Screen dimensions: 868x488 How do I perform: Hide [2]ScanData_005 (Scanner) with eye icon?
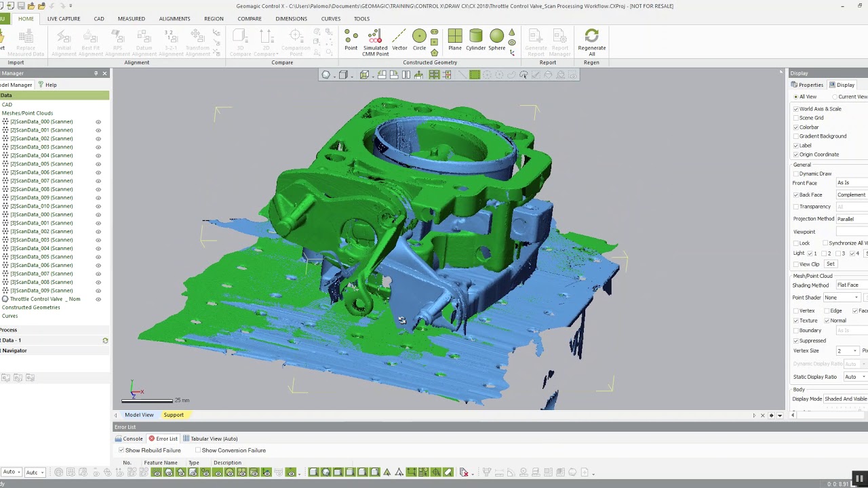pyautogui.click(x=98, y=164)
